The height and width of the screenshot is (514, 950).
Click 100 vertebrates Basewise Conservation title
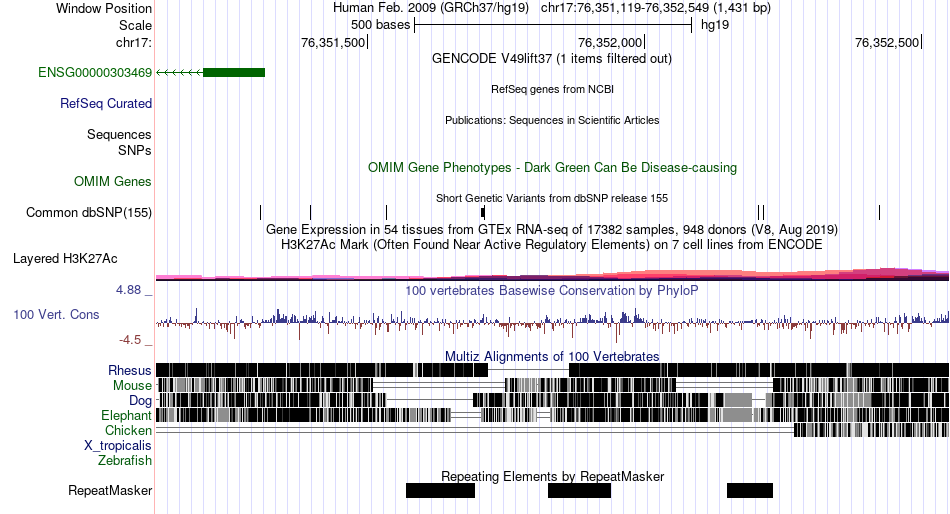click(x=552, y=291)
